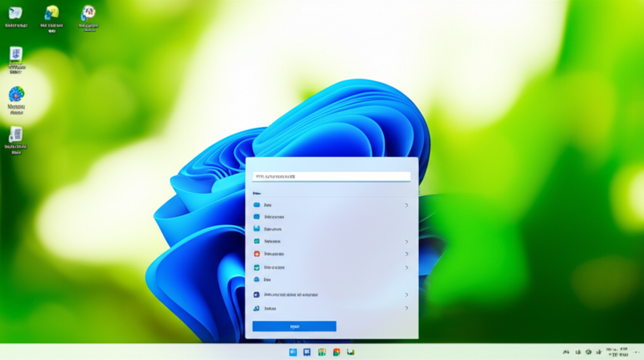
Task: Open the colorful globe icon on the desktop
Action: [x=16, y=95]
